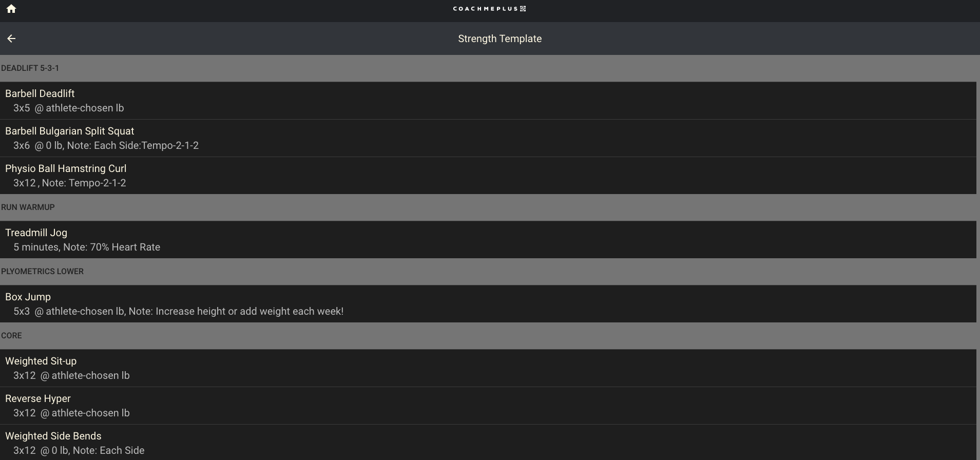The height and width of the screenshot is (460, 980).
Task: Go back using the left arrow icon
Action: [11, 39]
